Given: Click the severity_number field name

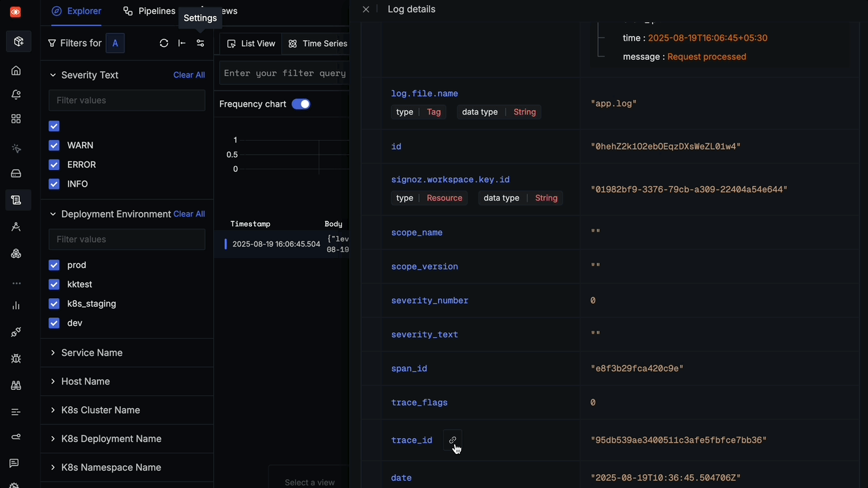Looking at the screenshot, I should point(430,301).
